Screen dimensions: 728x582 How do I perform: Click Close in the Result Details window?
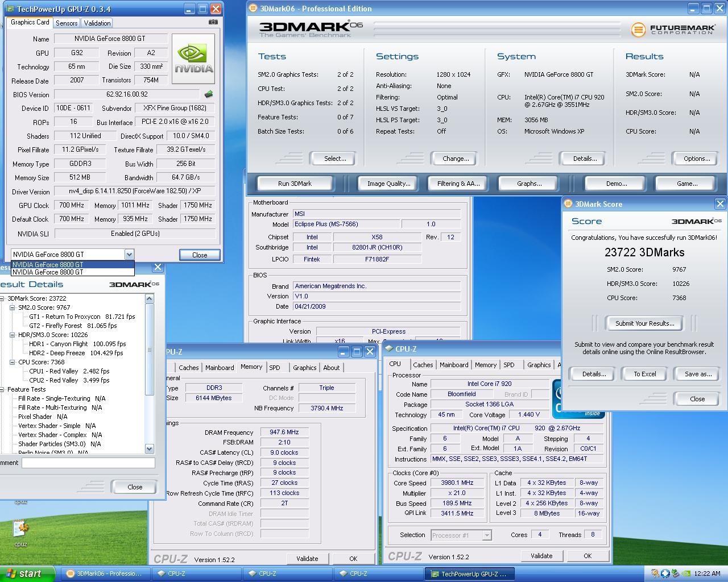tap(135, 487)
